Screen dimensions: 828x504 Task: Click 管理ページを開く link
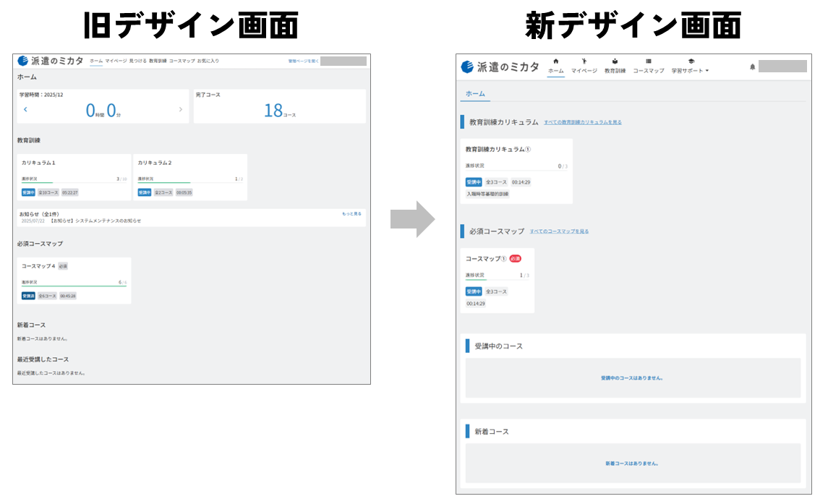click(303, 61)
